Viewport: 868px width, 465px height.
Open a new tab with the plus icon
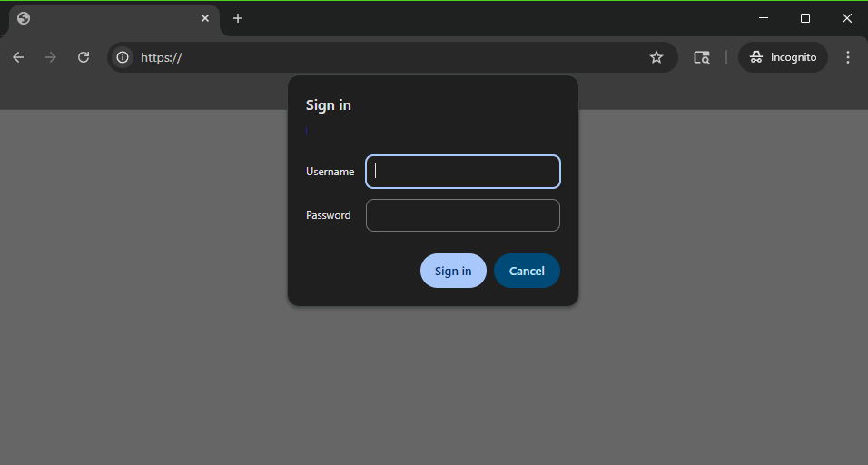pos(238,18)
